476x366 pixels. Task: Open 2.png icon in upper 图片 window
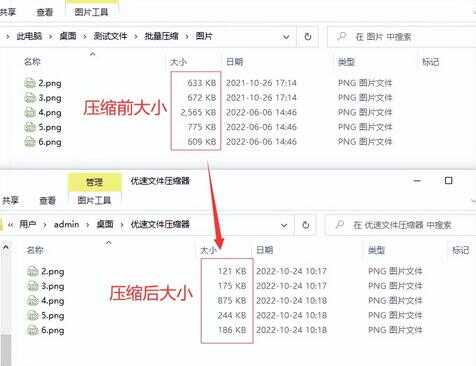(30, 83)
